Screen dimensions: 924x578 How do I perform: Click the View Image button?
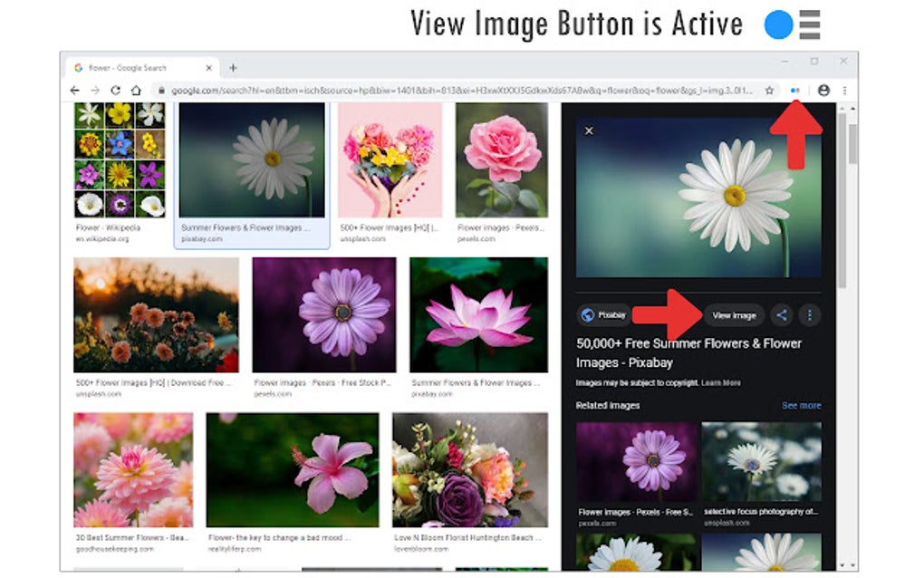click(x=735, y=315)
